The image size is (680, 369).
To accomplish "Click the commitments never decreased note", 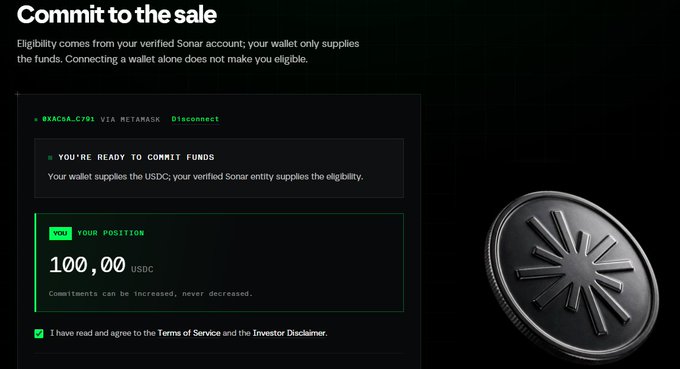I will [x=150, y=294].
